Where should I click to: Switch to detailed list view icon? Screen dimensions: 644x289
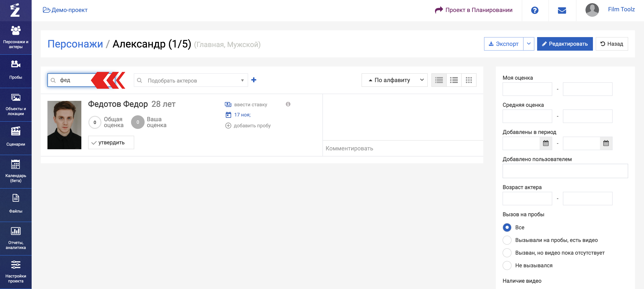[454, 80]
